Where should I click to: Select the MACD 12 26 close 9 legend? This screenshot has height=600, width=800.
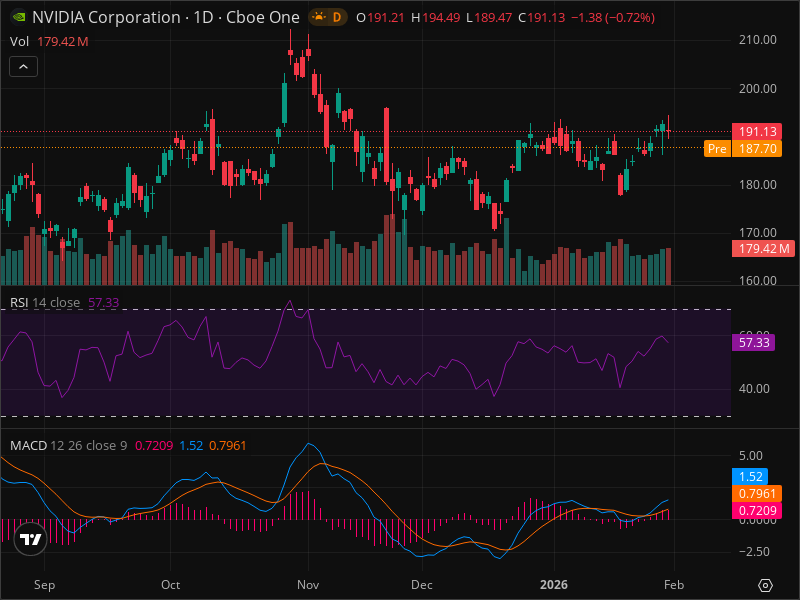tap(128, 445)
